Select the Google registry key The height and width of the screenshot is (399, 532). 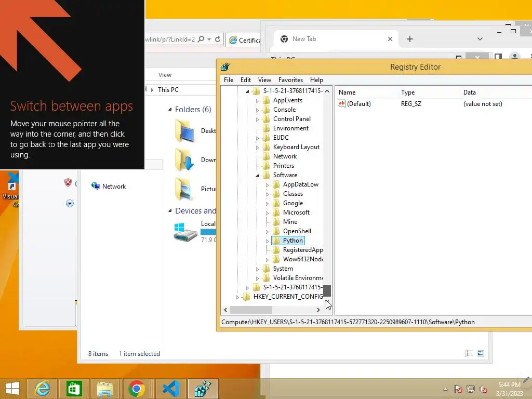293,203
